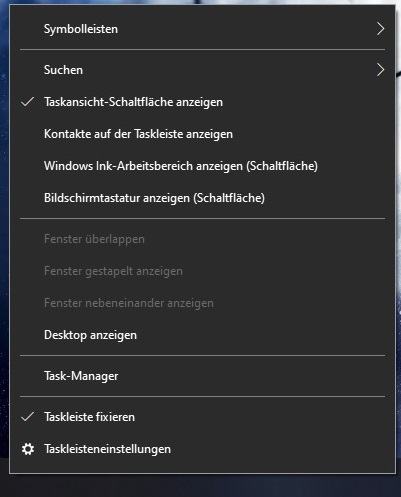Viewport: 401px width, 497px height.
Task: Click the gear icon beside Taskleisteneinstellungen
Action: (27, 449)
